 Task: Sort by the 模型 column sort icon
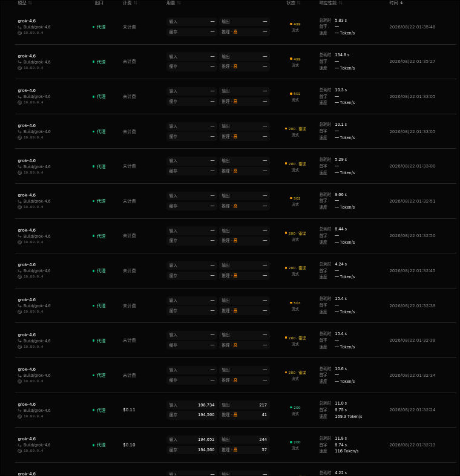tap(30, 3)
